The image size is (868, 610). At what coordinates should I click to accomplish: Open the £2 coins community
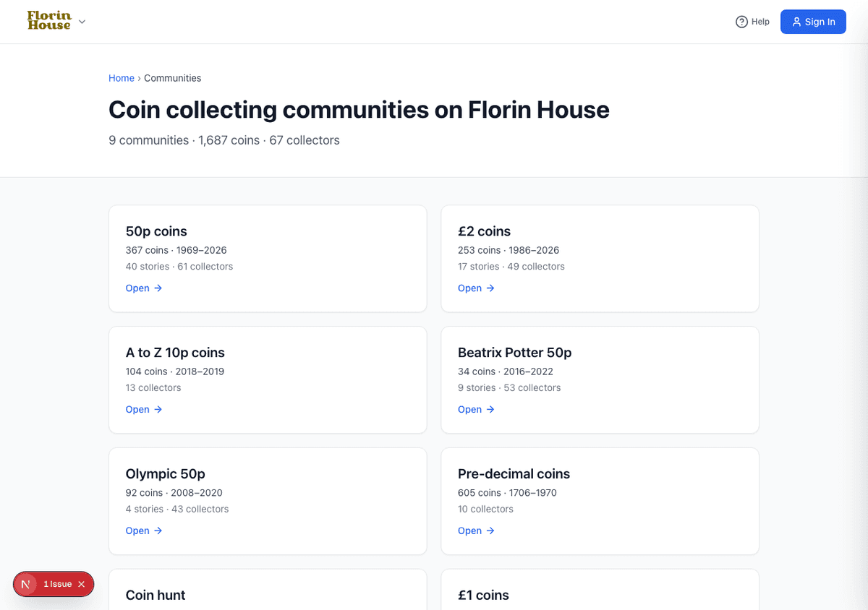476,288
